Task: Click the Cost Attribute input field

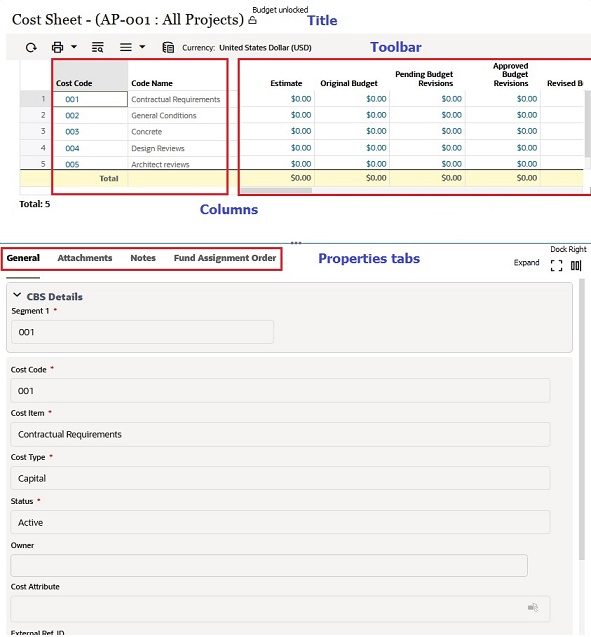Action: (280, 608)
